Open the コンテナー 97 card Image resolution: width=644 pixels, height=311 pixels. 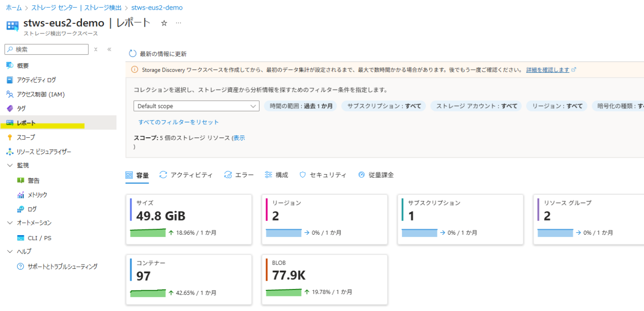coord(189,280)
